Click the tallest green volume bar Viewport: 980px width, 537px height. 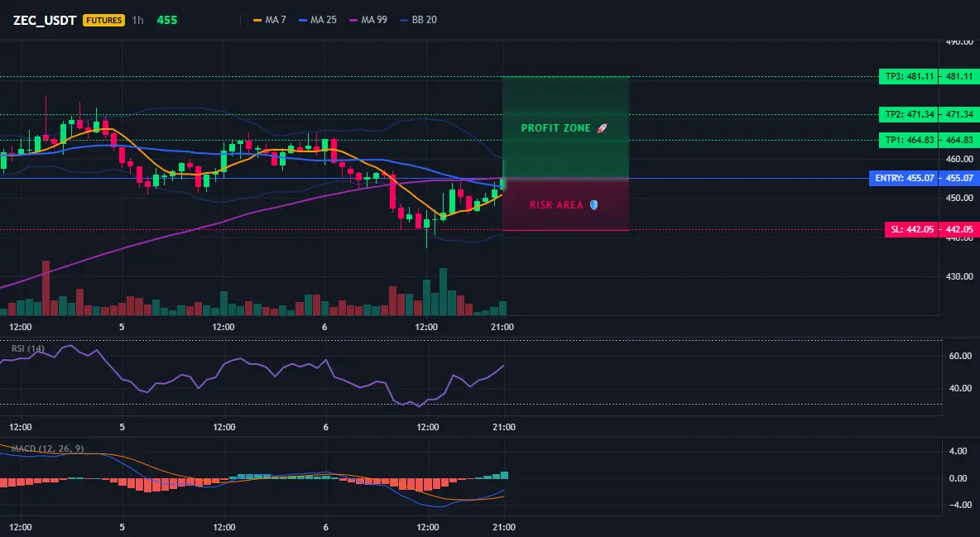tap(443, 291)
